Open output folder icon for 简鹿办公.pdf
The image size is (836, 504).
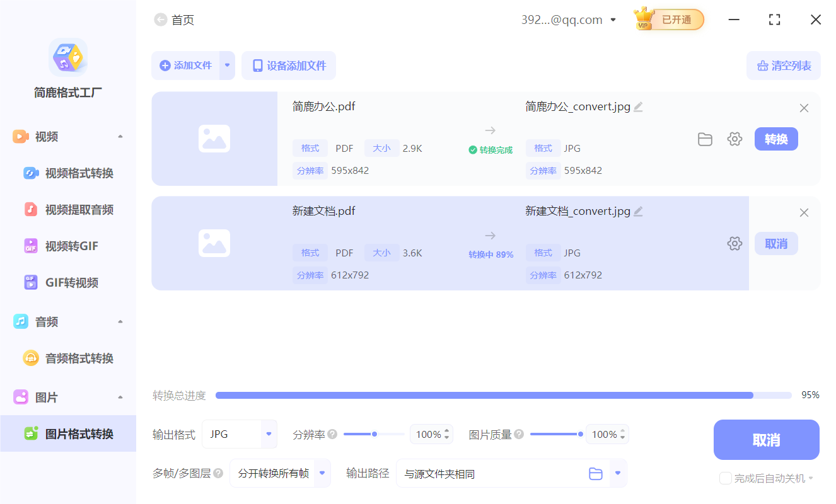click(705, 139)
